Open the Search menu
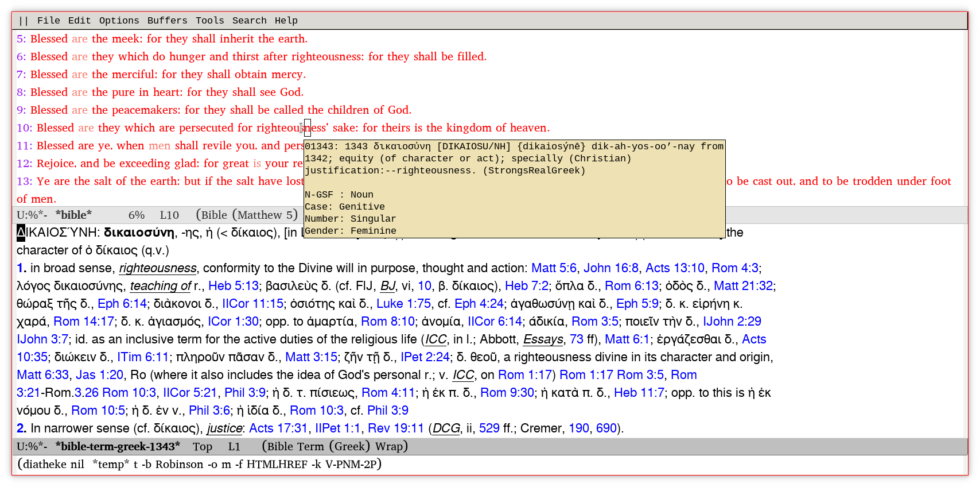 tap(249, 21)
